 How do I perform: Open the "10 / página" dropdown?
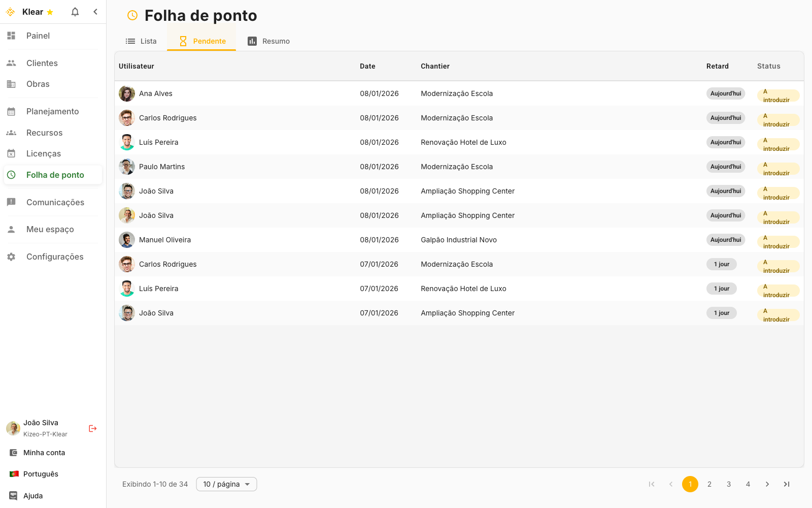click(226, 484)
